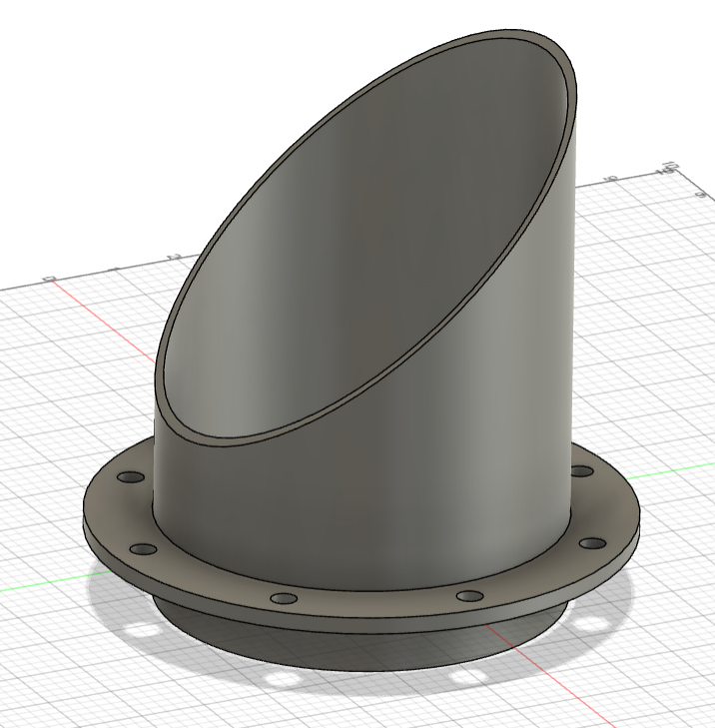Select the front-left bolt hole on the flange

[284, 598]
